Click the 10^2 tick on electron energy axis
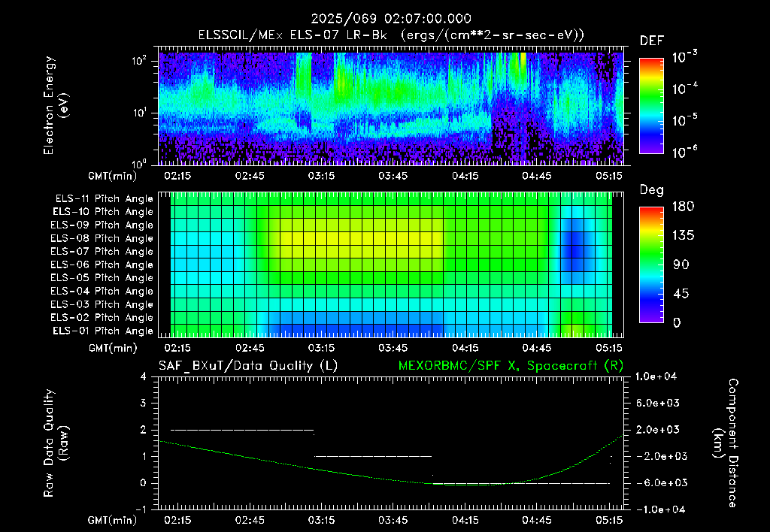Screen dimensions: 770x532 pyautogui.click(x=139, y=61)
